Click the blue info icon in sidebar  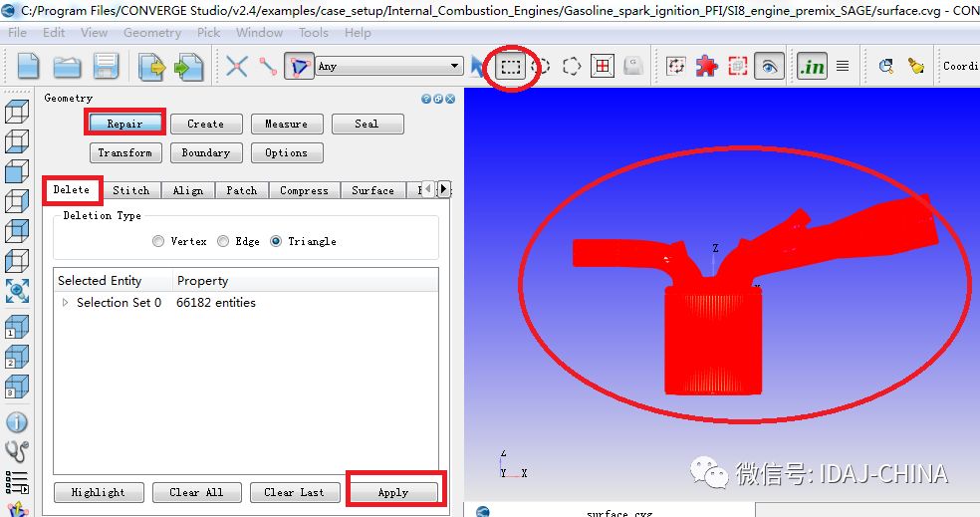(x=17, y=422)
